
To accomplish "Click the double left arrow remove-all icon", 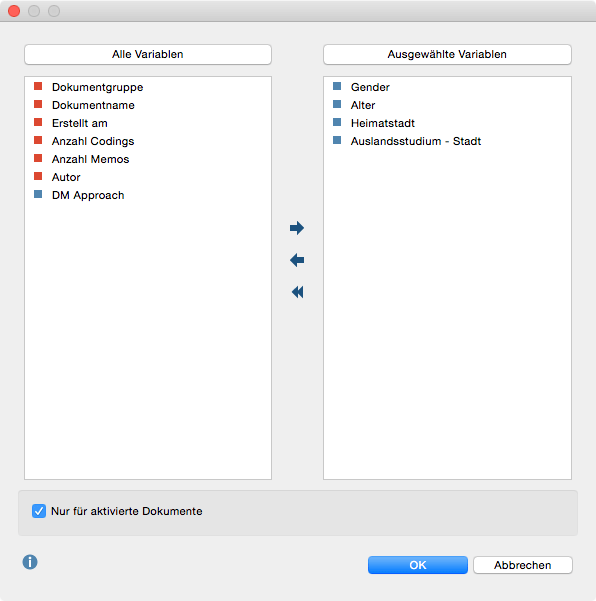I will pyautogui.click(x=297, y=292).
